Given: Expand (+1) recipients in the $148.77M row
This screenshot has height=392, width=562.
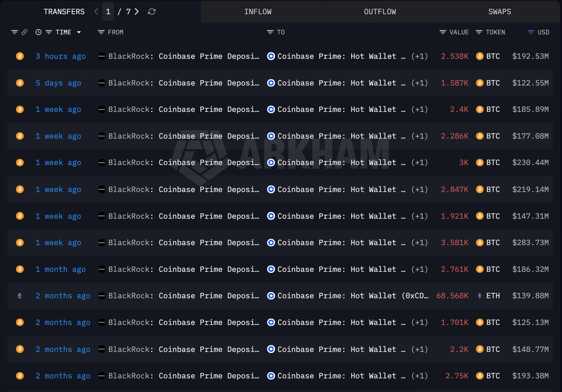Looking at the screenshot, I should click(420, 349).
